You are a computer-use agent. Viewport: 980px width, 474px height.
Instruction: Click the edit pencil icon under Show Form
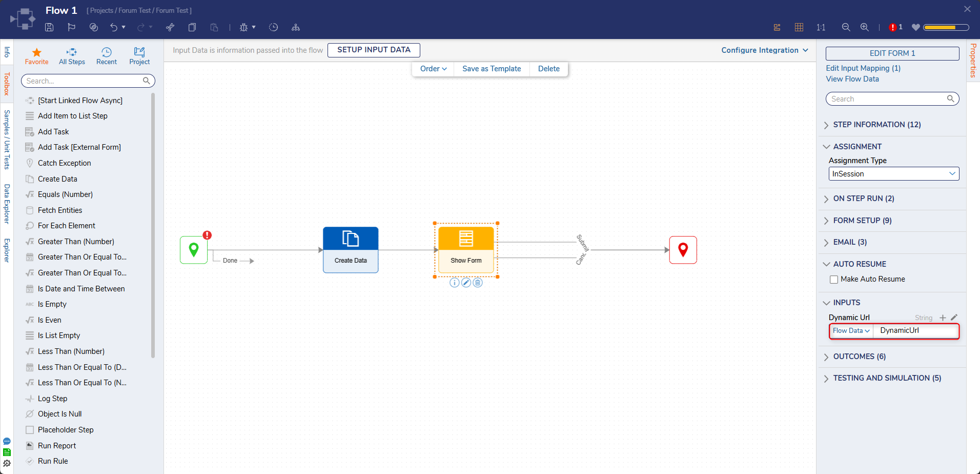tap(466, 283)
